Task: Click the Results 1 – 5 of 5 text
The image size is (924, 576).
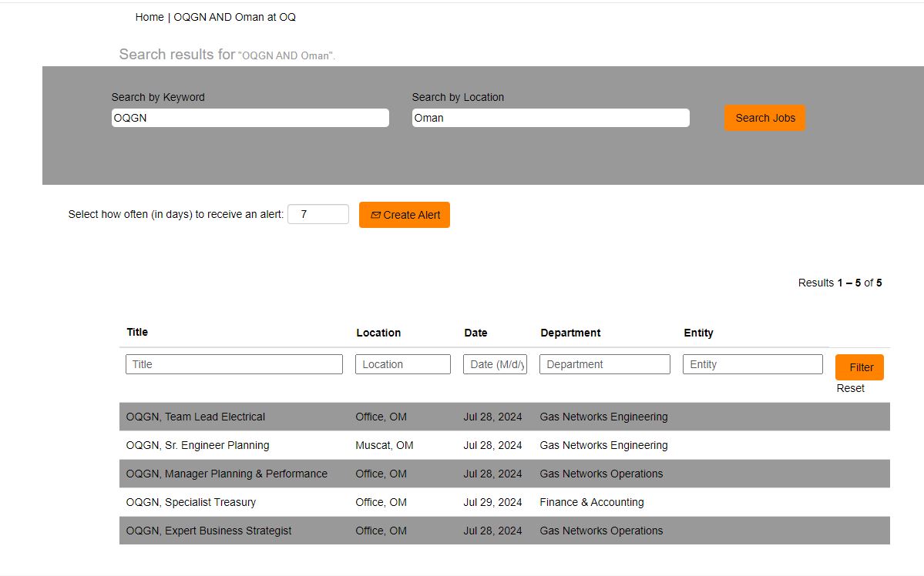Action: 840,283
